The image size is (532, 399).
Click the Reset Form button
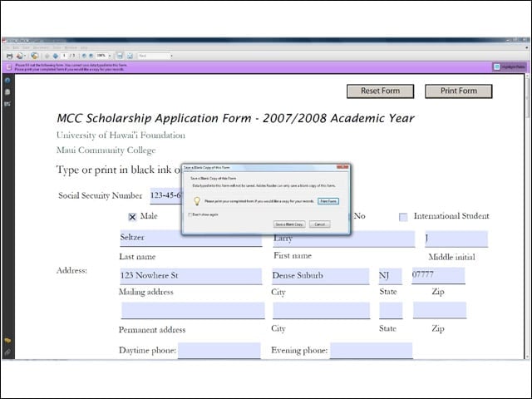pyautogui.click(x=381, y=91)
